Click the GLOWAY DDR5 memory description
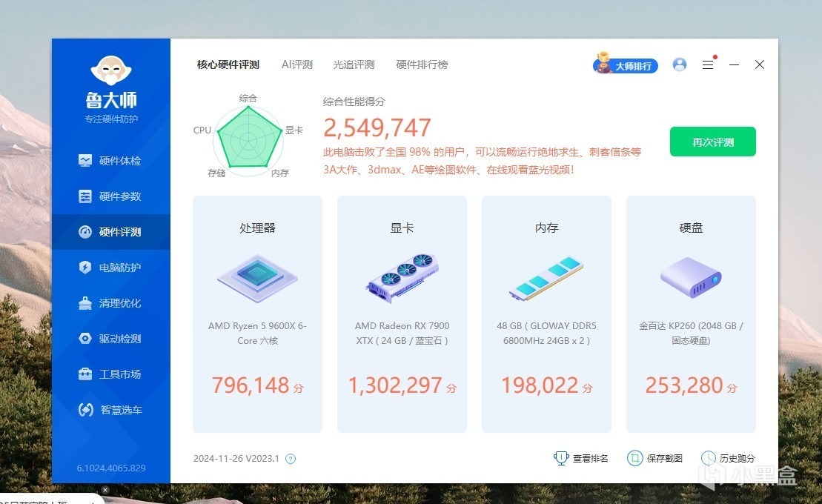The width and height of the screenshot is (822, 504). 546,333
